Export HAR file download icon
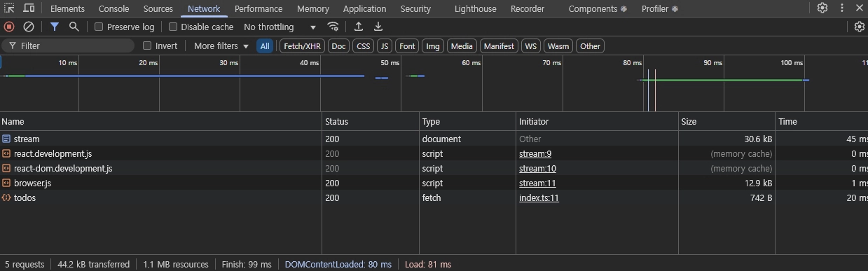The width and height of the screenshot is (868, 271). 378,27
